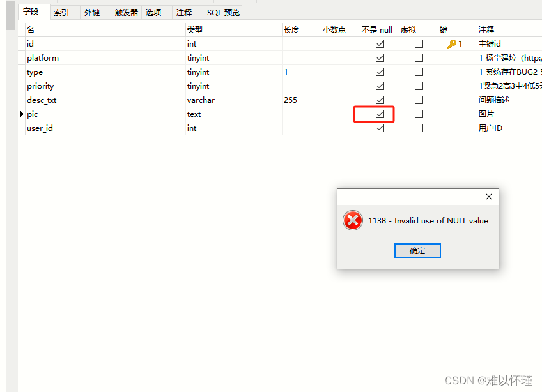The height and width of the screenshot is (392, 542).
Task: Select the user_id field name cell
Action: tap(105, 128)
